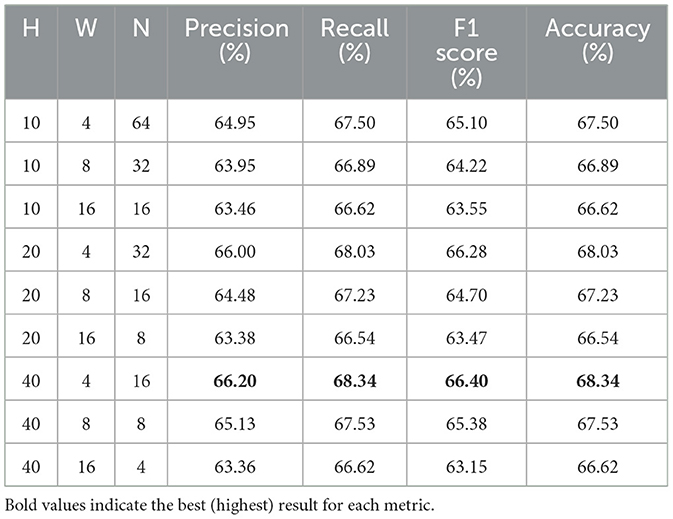Click the N column header
This screenshot has width=673, height=519.
[x=141, y=52]
